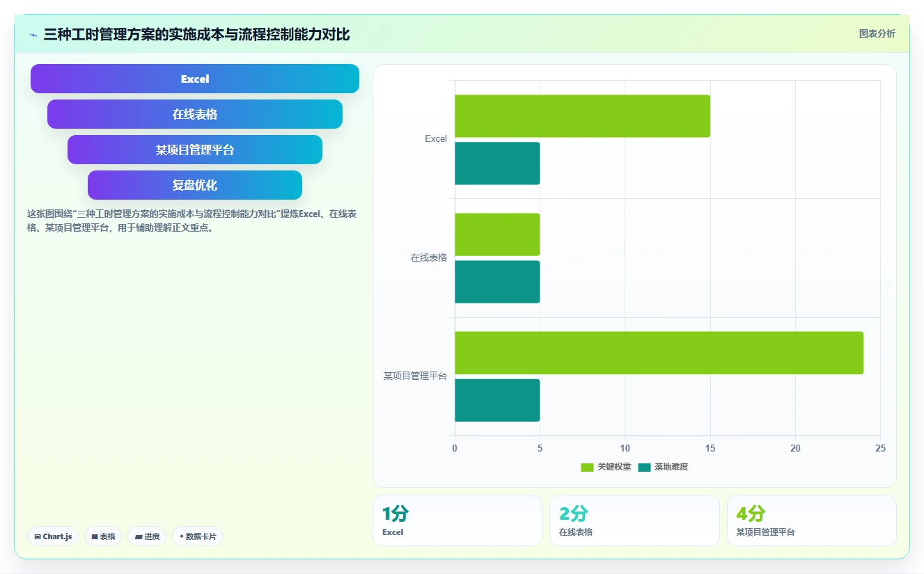Image resolution: width=924 pixels, height=574 pixels.
Task: Click the lime-green legend color box
Action: pos(588,467)
